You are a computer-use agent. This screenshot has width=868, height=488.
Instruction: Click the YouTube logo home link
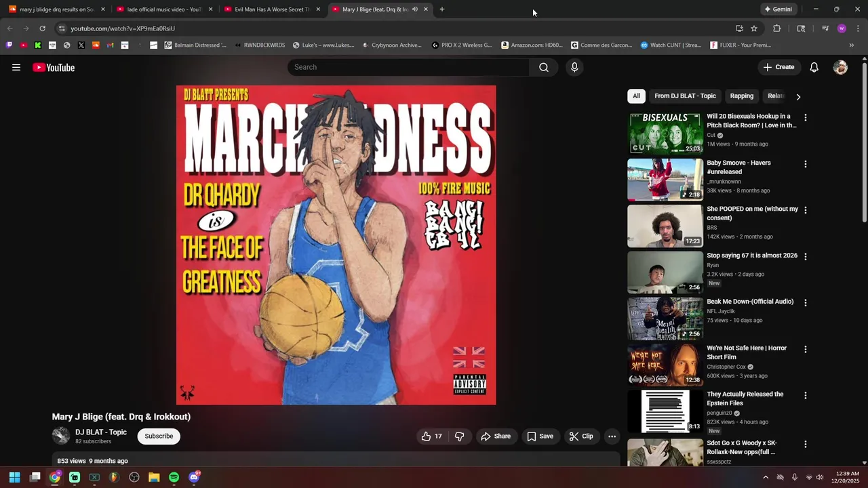pyautogui.click(x=54, y=67)
